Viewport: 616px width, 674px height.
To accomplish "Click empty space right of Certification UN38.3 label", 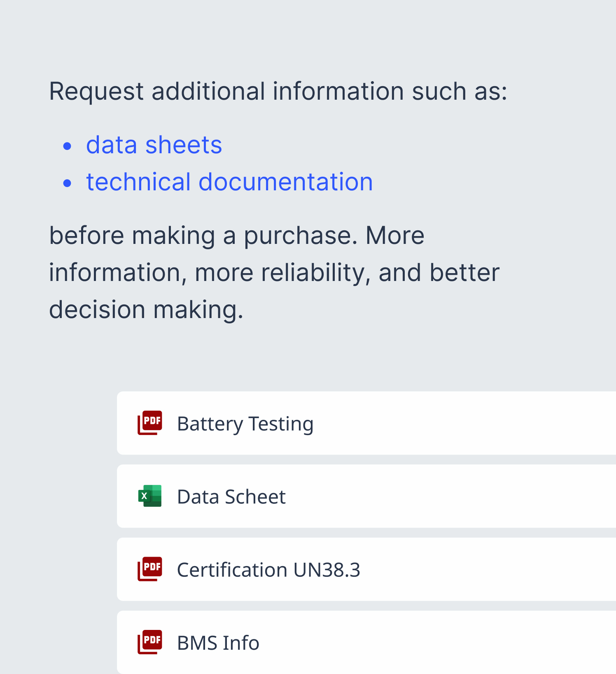I will (486, 570).
